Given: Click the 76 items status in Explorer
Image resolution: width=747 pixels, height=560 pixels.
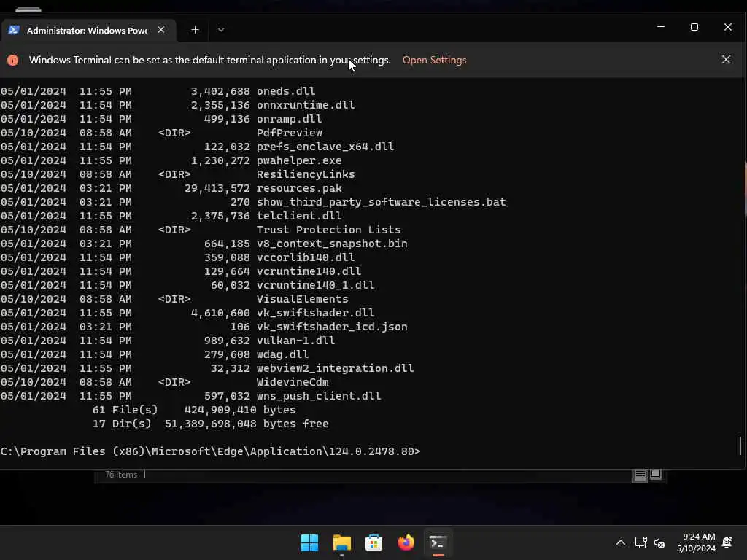Looking at the screenshot, I should click(121, 475).
